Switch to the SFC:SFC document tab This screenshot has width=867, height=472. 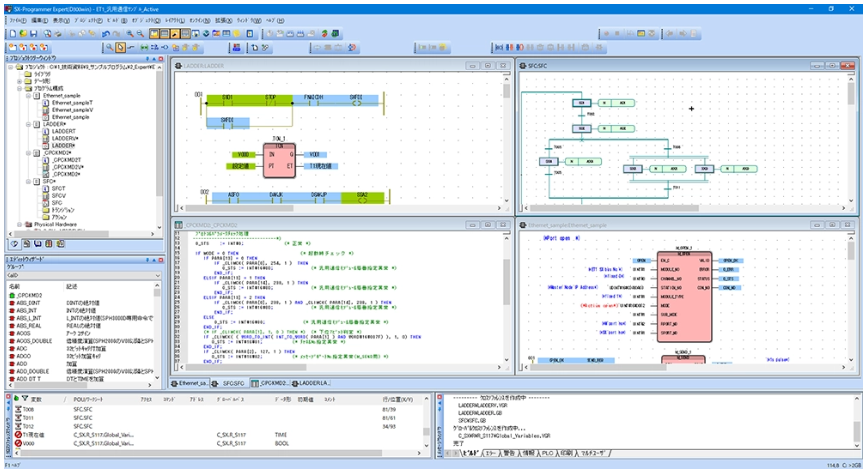point(231,383)
